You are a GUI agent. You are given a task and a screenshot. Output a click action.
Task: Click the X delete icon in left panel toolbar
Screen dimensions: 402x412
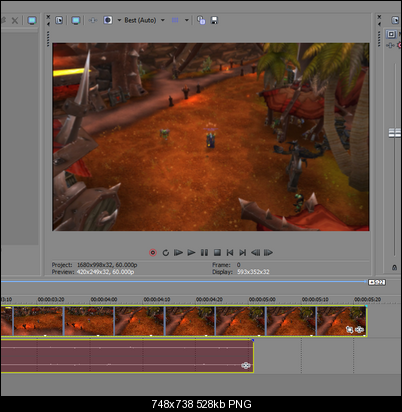coord(15,21)
